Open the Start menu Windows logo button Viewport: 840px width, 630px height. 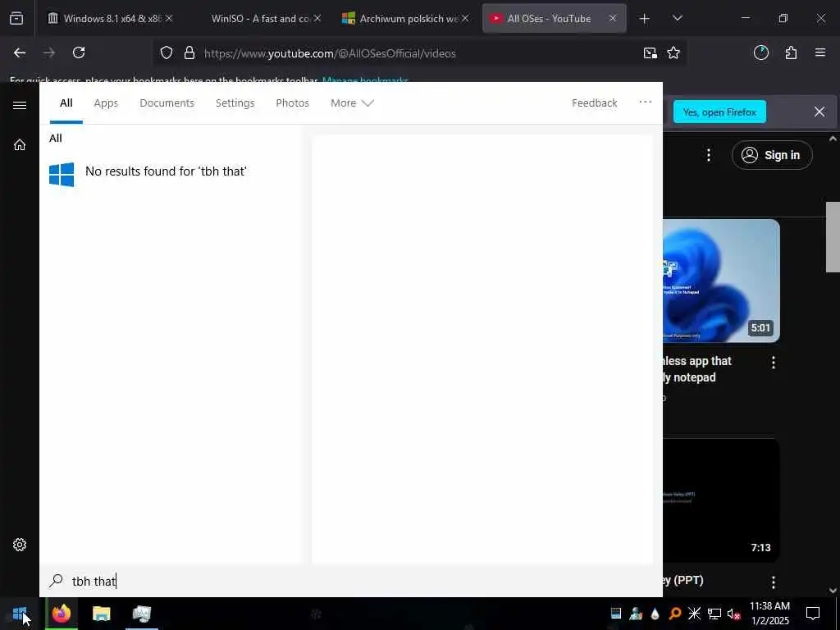[20, 614]
